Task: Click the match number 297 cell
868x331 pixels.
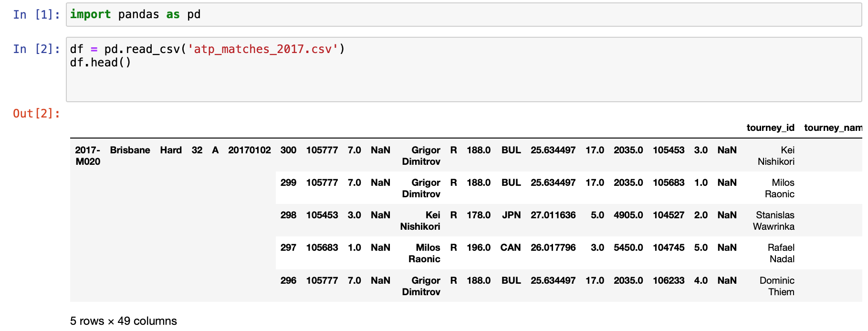Action: click(288, 247)
